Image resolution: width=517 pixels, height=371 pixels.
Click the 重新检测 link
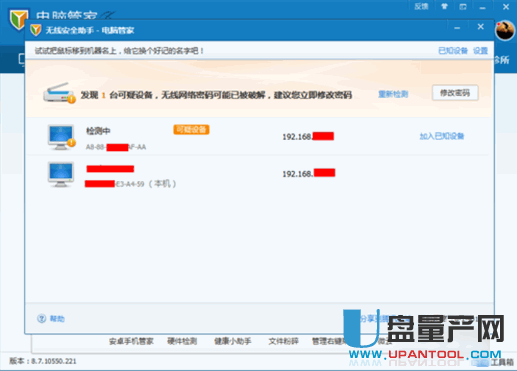[393, 94]
